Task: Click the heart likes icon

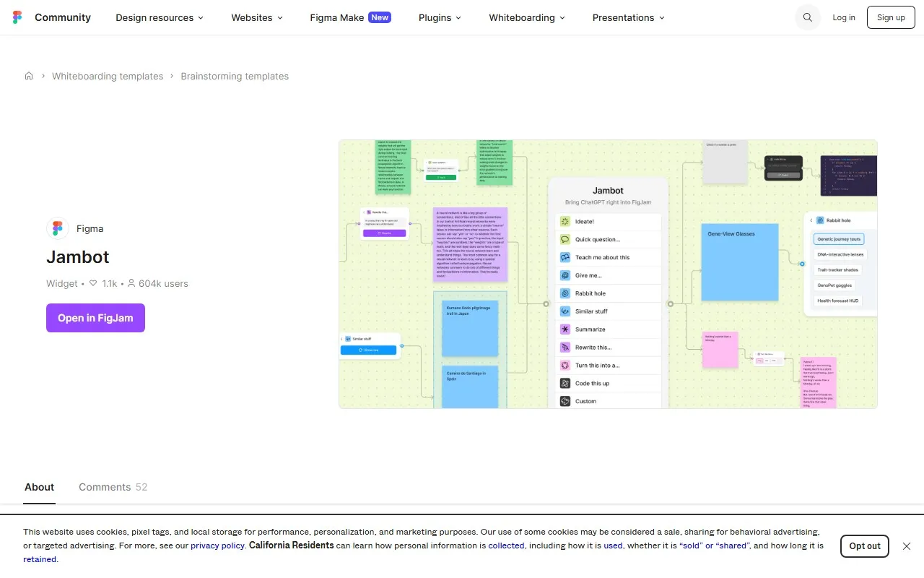Action: click(x=93, y=284)
